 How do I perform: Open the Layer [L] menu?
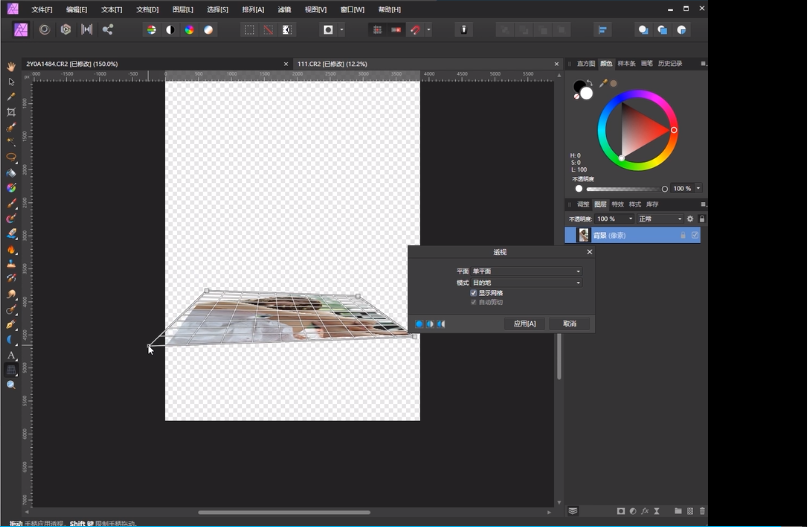coord(182,9)
